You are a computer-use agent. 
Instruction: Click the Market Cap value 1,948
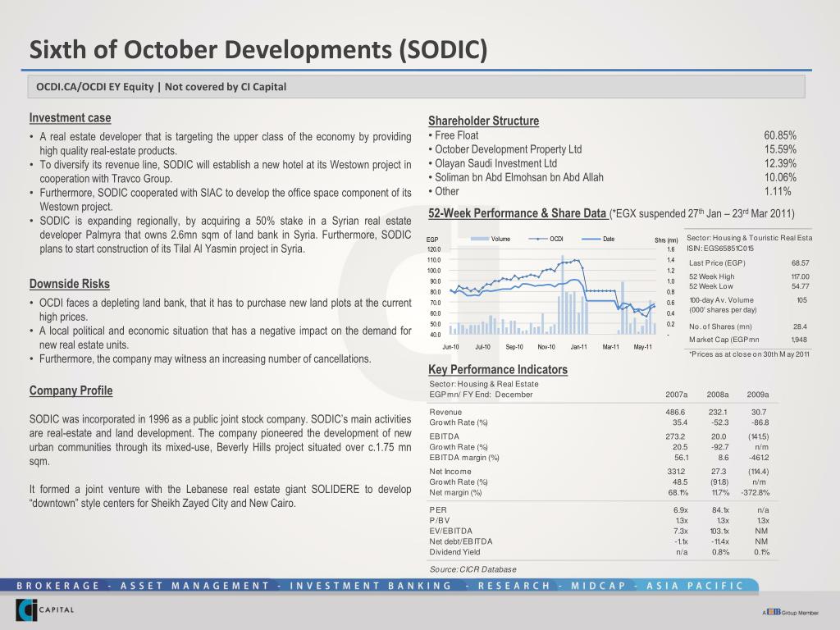click(x=799, y=339)
